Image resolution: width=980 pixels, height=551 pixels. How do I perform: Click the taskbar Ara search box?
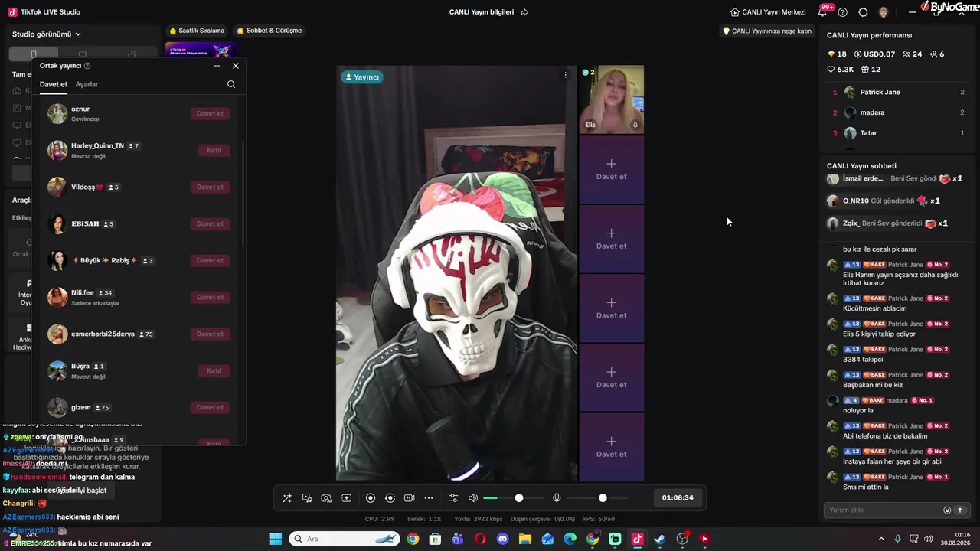pos(345,539)
